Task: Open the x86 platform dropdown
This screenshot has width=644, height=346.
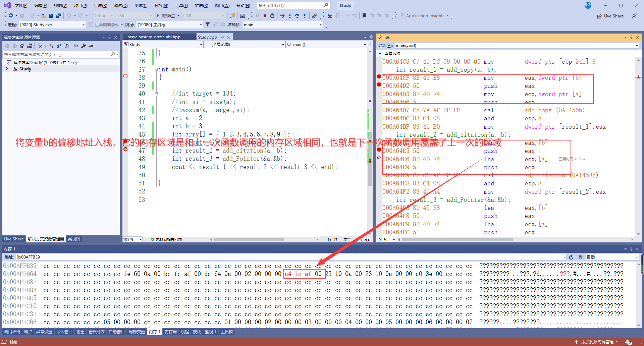Action: (134, 16)
